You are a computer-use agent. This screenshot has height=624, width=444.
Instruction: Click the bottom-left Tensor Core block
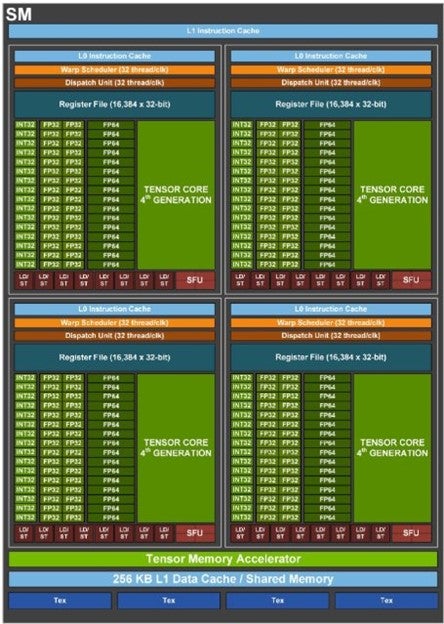point(176,448)
